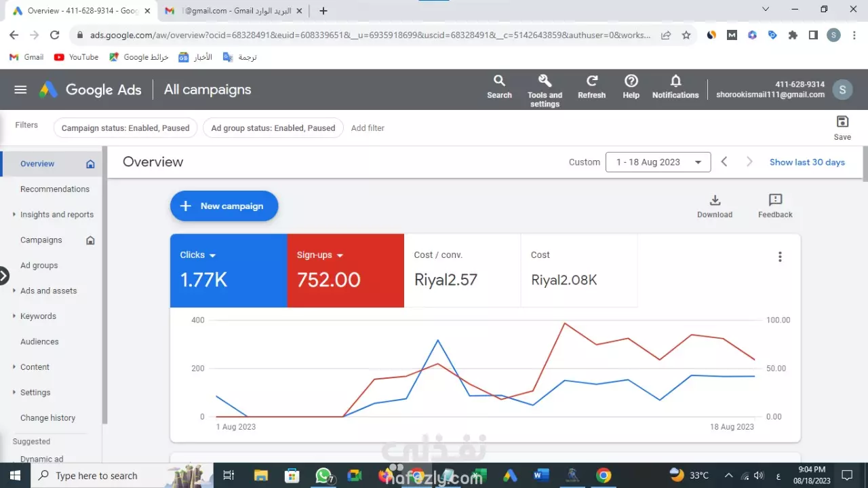Open Chrome tab search chevron
This screenshot has height=488, width=868.
pos(766,10)
